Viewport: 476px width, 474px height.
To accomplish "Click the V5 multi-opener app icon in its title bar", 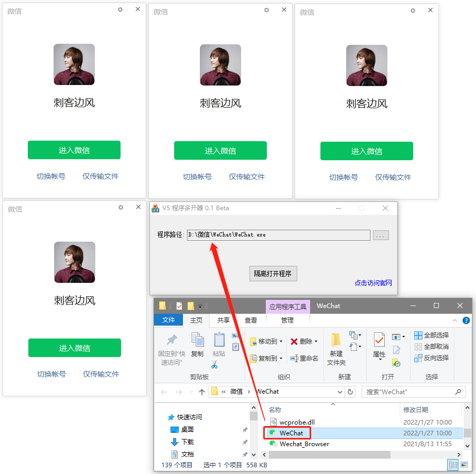I will (156, 208).
